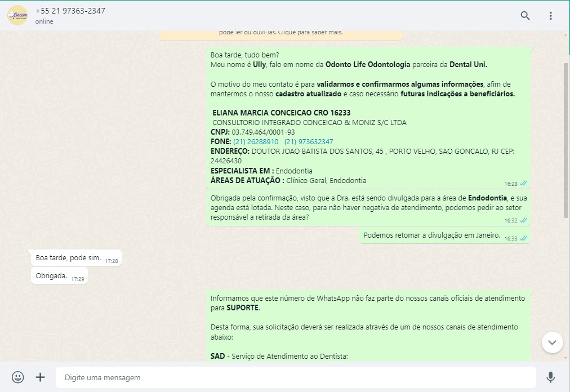Open the chat options menu

tap(550, 15)
